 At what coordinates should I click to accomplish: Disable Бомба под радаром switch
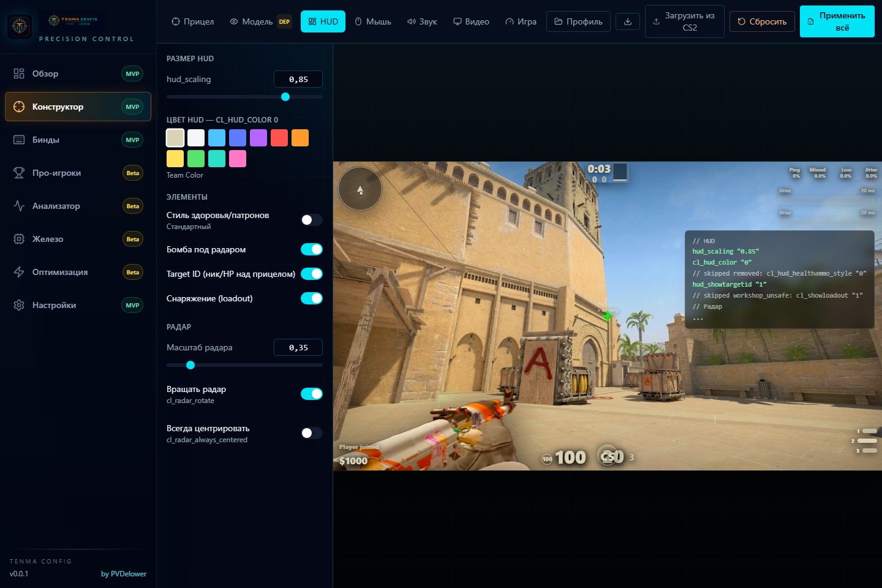(x=311, y=249)
